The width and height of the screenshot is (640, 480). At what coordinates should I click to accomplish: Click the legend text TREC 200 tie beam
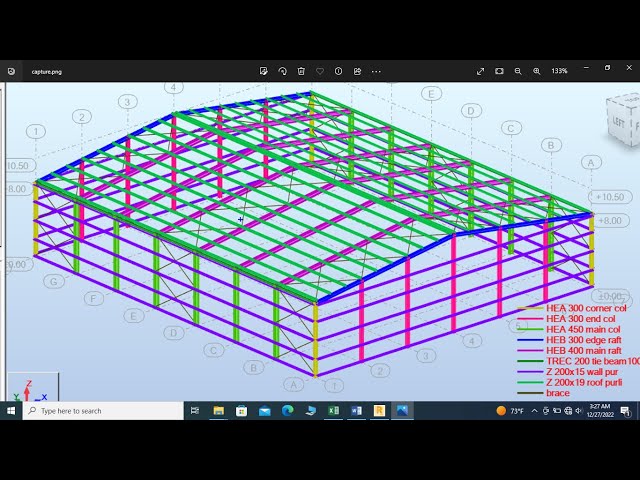(x=586, y=361)
